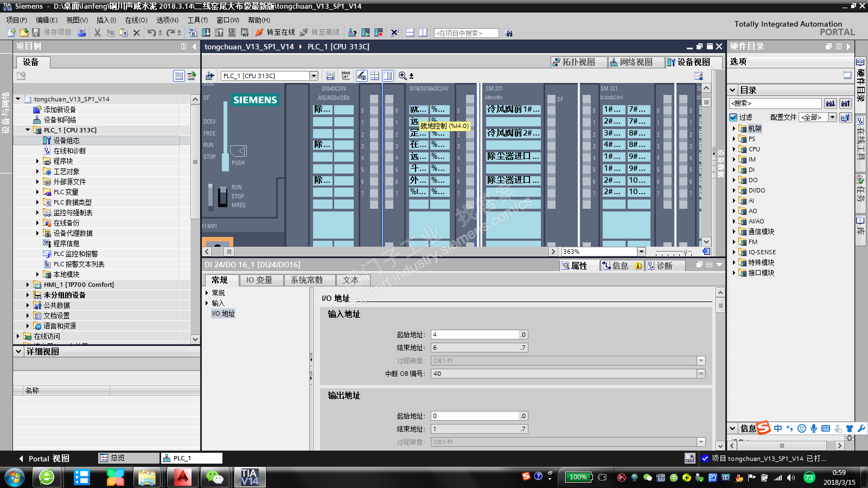Click the zoom magnifier icon in device view
This screenshot has width=868, height=488.
point(403,76)
